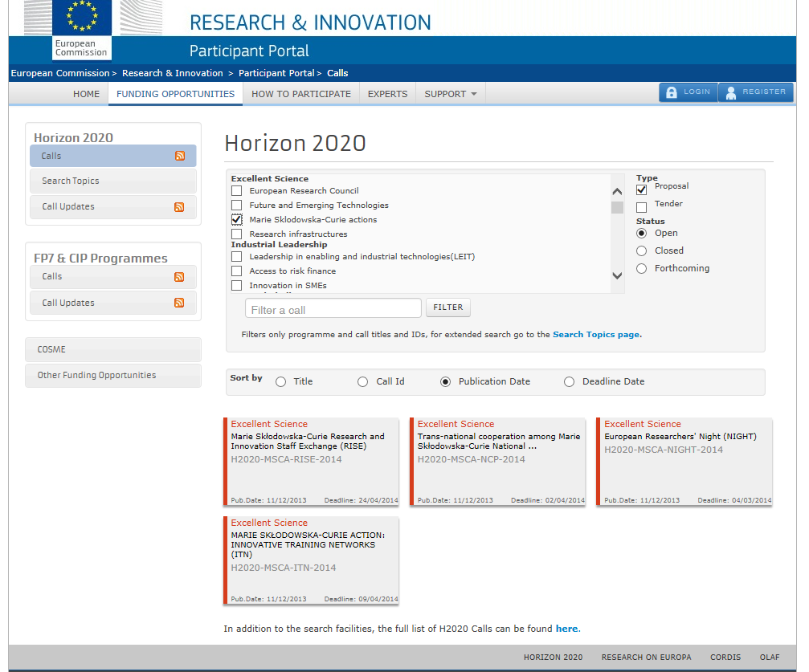Open Horizon 2020 Call Updates in sidebar
This screenshot has width=809, height=672.
point(113,207)
